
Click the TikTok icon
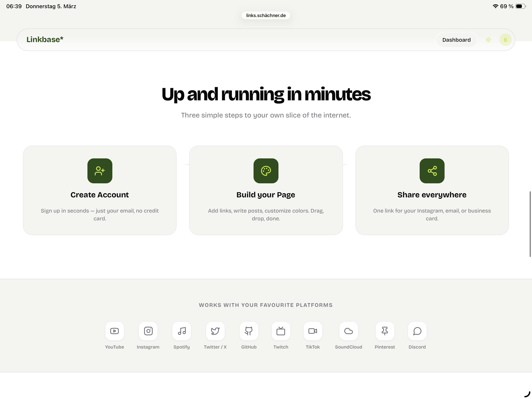(313, 331)
